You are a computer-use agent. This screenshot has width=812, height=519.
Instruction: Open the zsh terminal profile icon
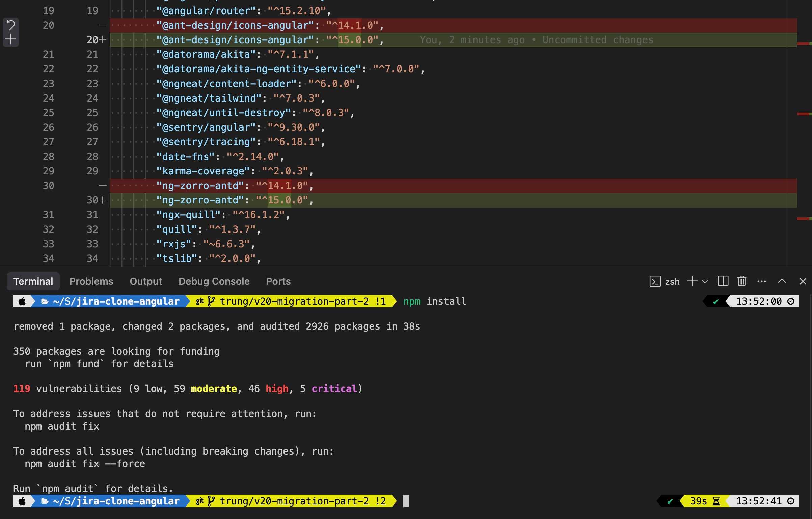(655, 281)
